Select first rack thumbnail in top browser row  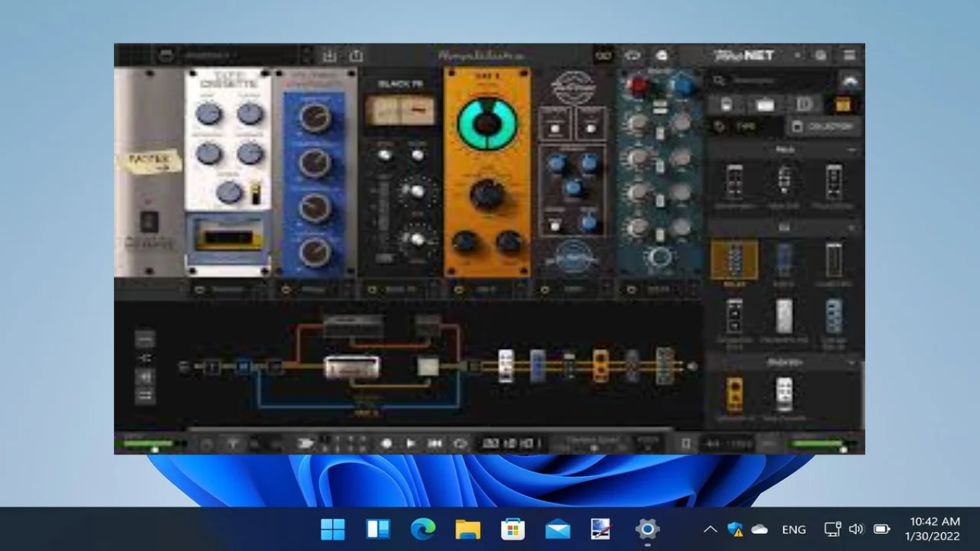click(x=734, y=184)
